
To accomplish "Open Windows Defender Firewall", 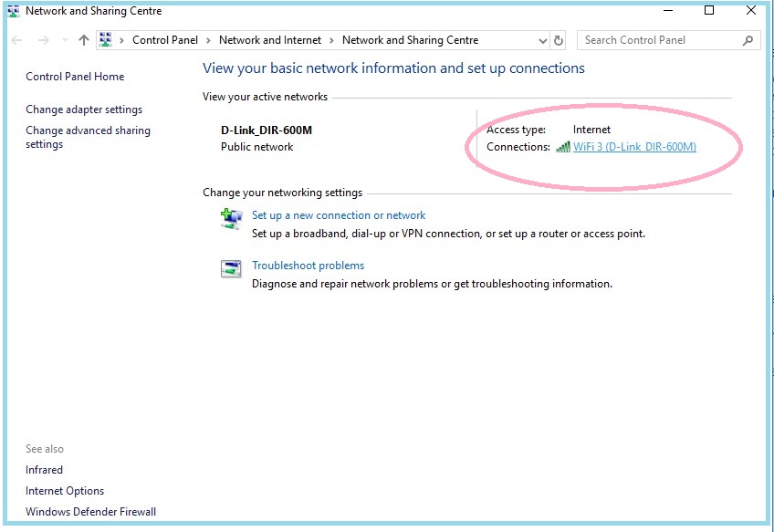I will pyautogui.click(x=91, y=512).
